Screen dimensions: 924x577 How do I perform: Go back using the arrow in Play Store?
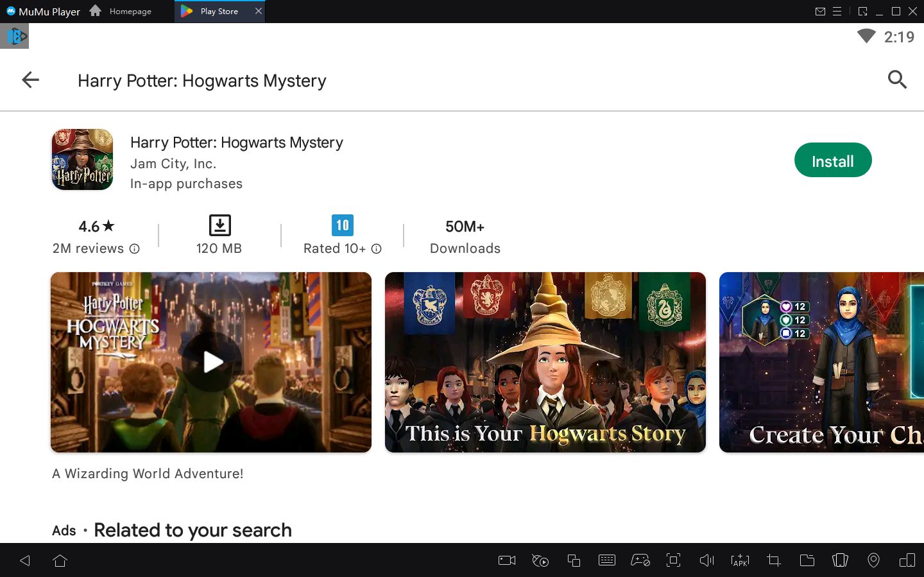coord(30,80)
